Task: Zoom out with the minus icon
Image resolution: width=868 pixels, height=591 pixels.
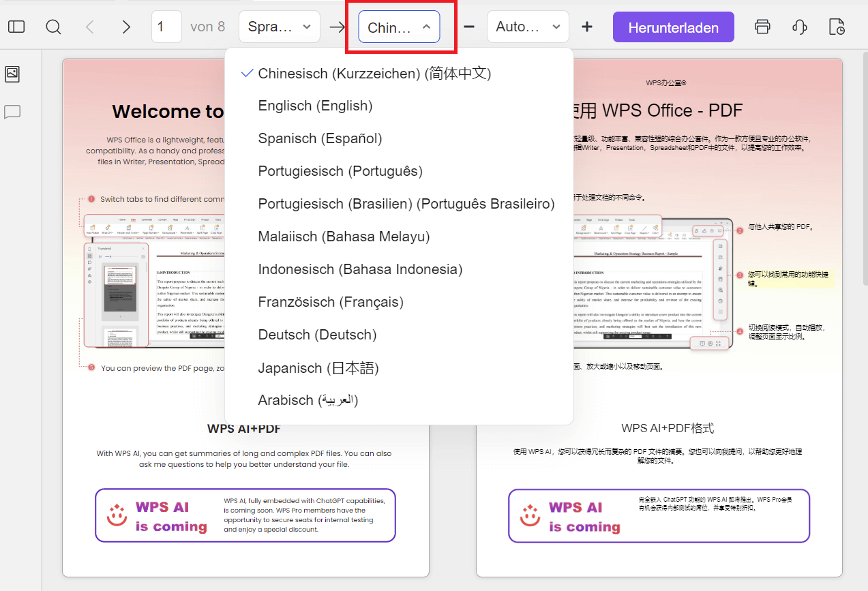Action: click(469, 27)
